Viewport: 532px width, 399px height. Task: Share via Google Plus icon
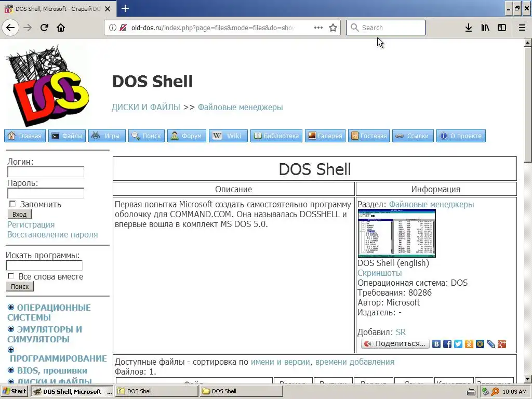(x=502, y=344)
